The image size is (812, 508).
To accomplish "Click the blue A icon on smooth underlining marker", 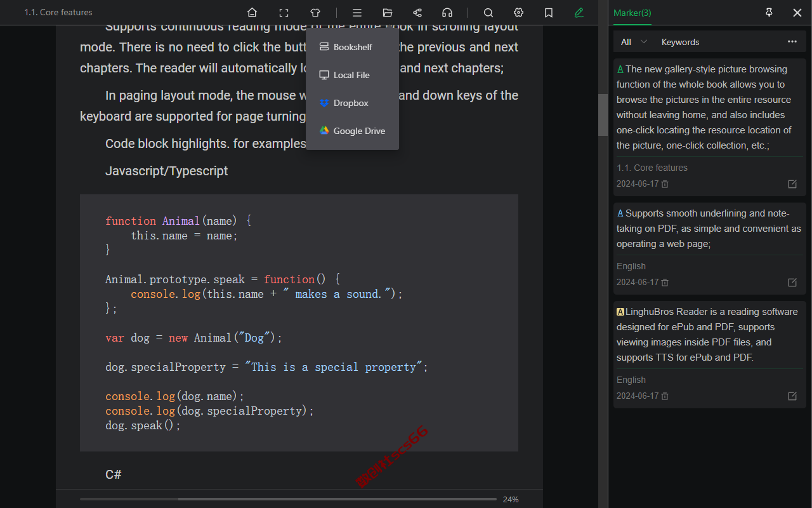I will (x=620, y=213).
